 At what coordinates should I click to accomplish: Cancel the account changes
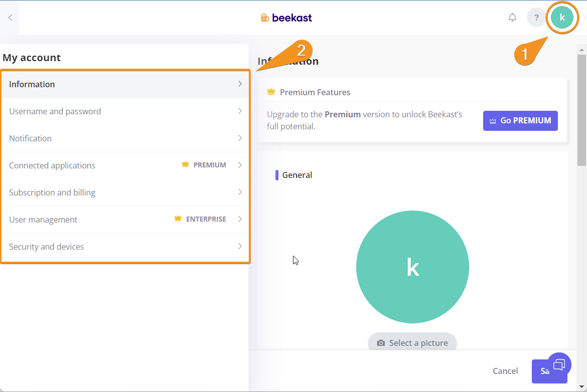click(505, 371)
